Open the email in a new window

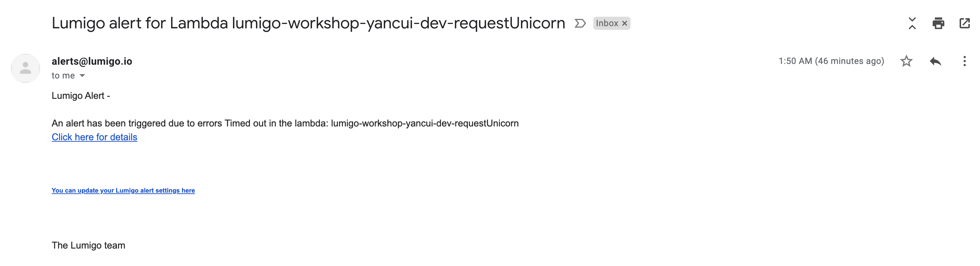(964, 23)
